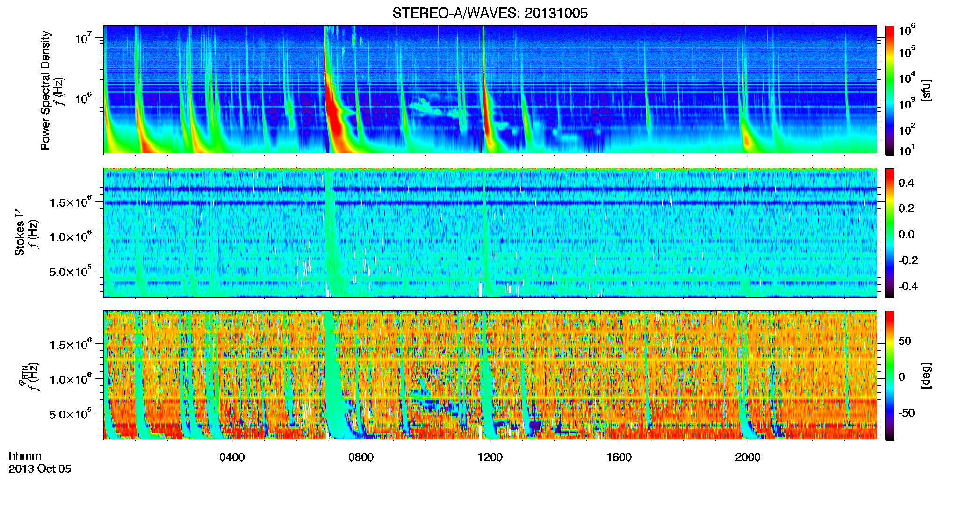Click the Stokes V colorbar

click(x=889, y=233)
